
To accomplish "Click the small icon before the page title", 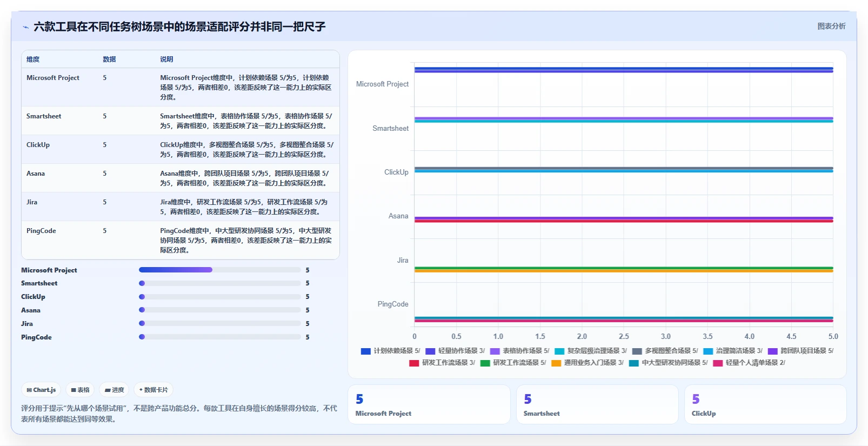I will point(25,27).
